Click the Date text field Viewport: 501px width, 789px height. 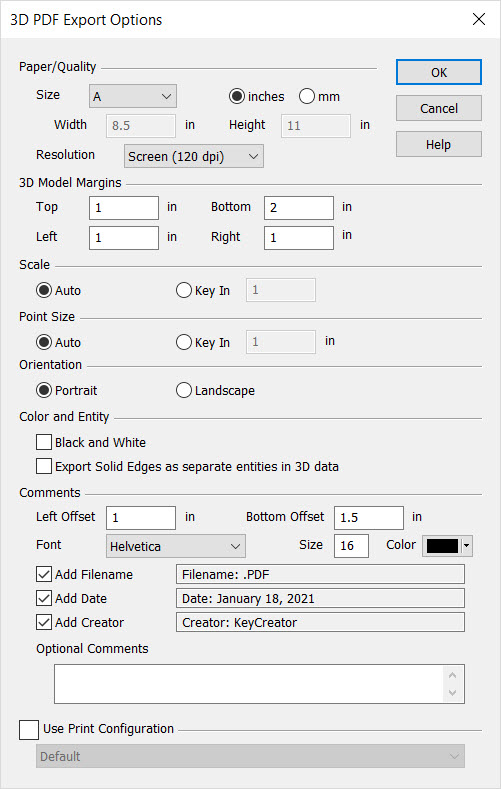pos(320,598)
